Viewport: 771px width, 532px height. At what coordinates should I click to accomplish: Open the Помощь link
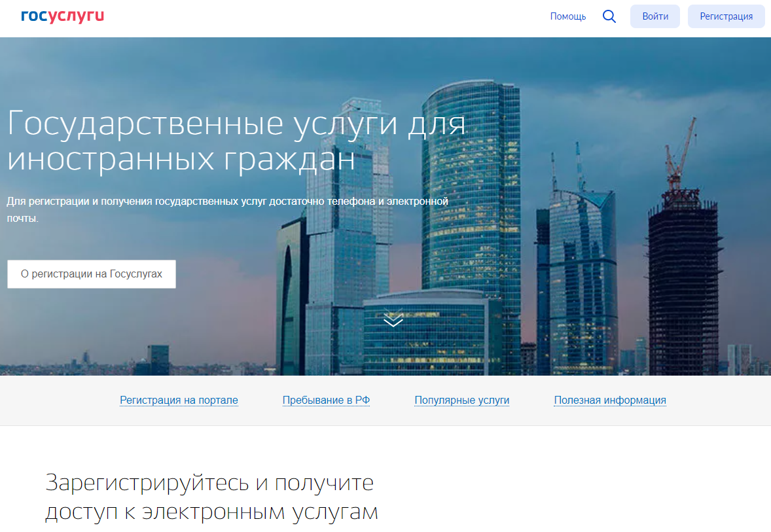coord(568,16)
